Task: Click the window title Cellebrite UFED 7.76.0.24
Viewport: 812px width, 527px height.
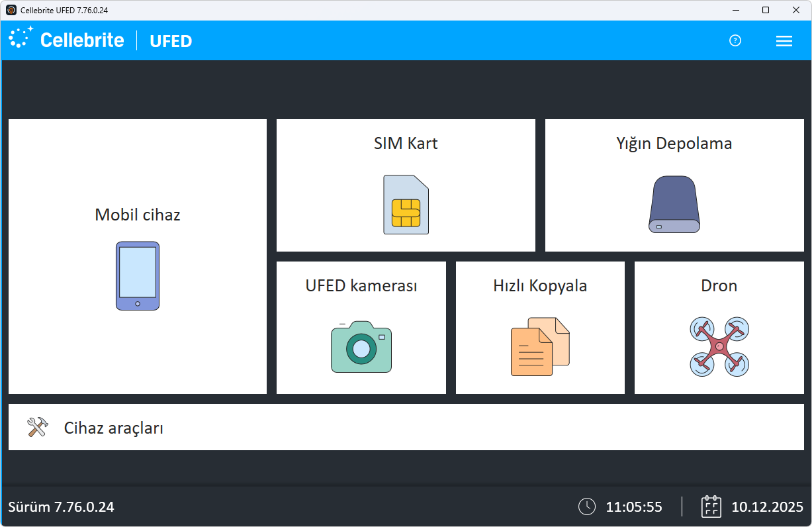Action: point(64,10)
